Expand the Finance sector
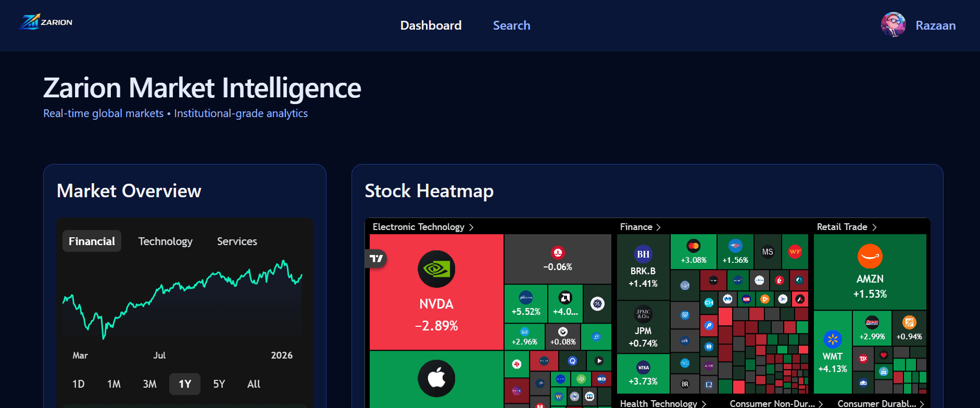 click(x=640, y=227)
